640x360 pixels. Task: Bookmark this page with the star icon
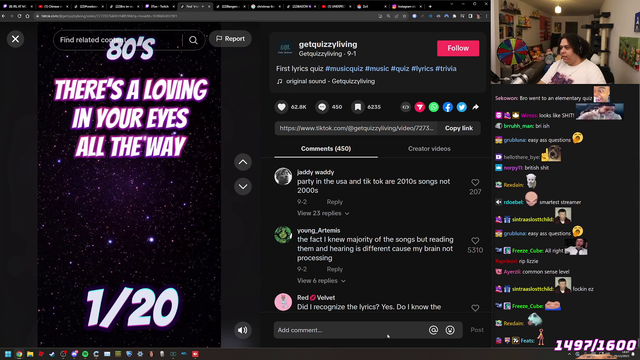(x=404, y=16)
